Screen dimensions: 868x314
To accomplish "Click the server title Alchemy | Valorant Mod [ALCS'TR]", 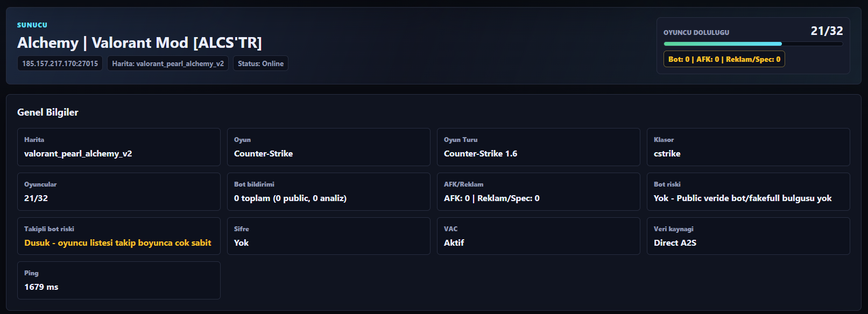I will [x=139, y=42].
